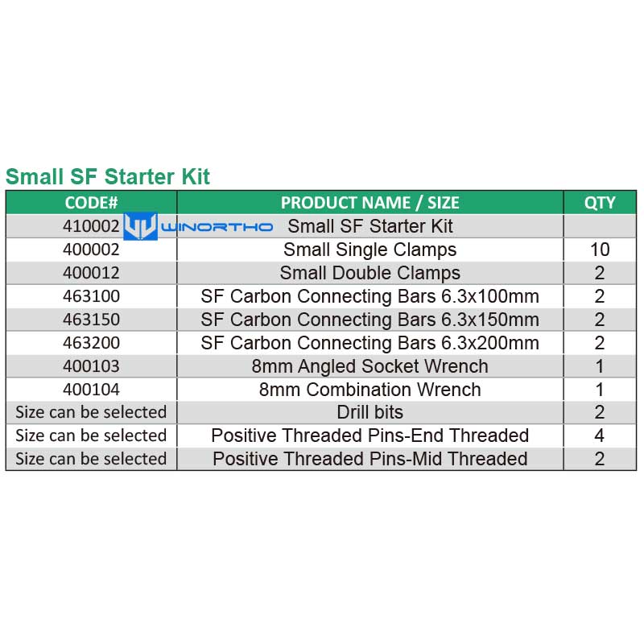644x644 pixels.
Task: Click the 8mm Combination Wrench entry
Action: 370,390
